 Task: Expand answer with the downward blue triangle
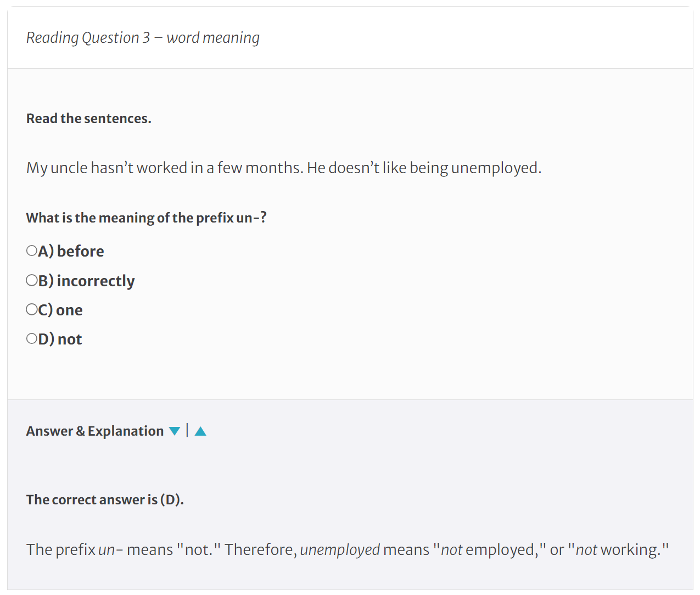tap(175, 431)
